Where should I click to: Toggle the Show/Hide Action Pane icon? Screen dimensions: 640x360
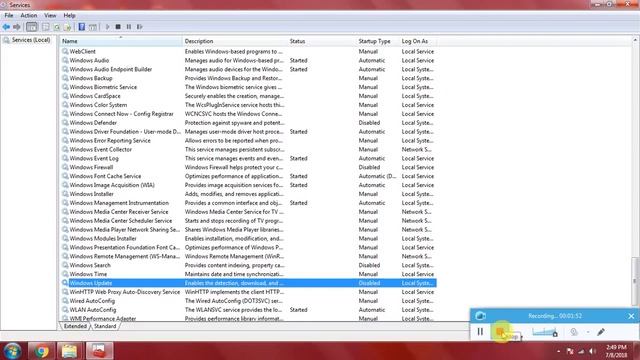tap(93, 27)
